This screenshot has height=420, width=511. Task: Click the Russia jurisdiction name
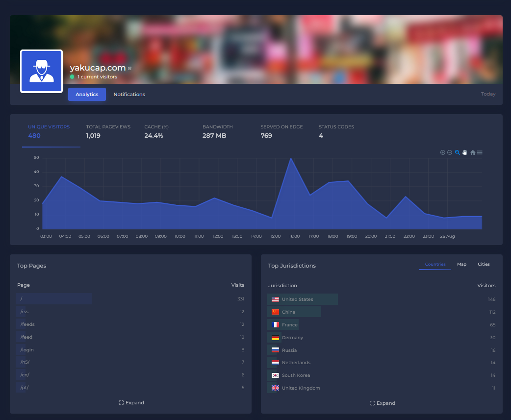tap(289, 350)
